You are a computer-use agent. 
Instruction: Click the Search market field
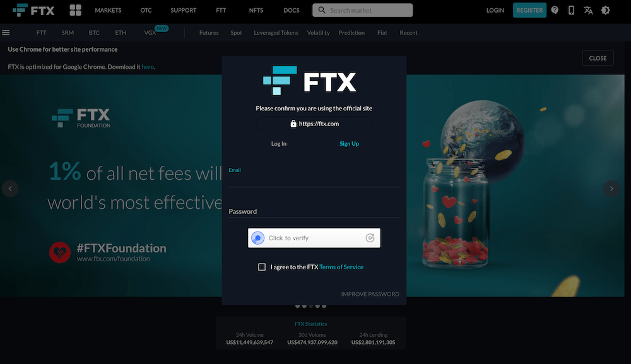pos(363,10)
